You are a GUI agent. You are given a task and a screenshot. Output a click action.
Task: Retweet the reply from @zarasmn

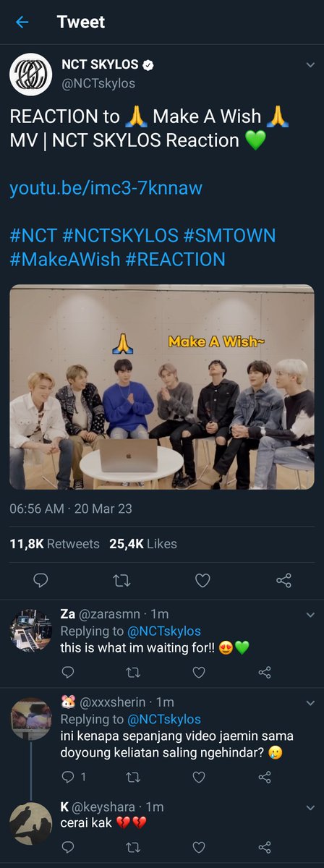133,672
